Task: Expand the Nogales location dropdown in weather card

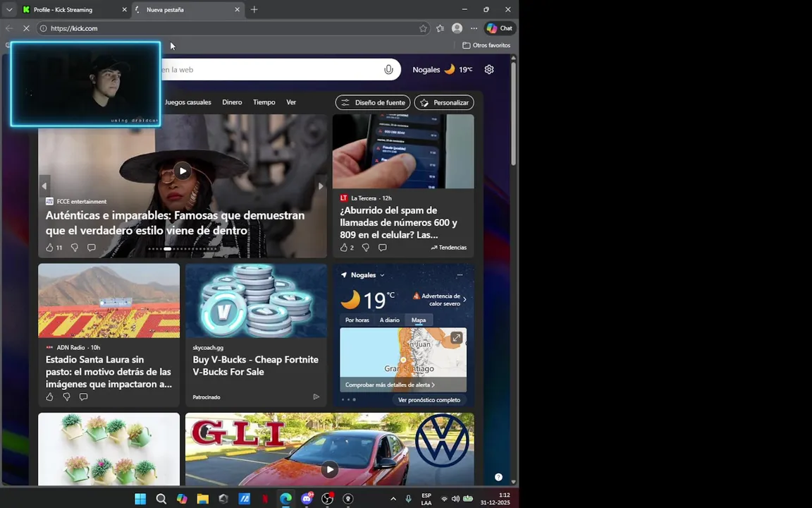Action: click(x=382, y=275)
